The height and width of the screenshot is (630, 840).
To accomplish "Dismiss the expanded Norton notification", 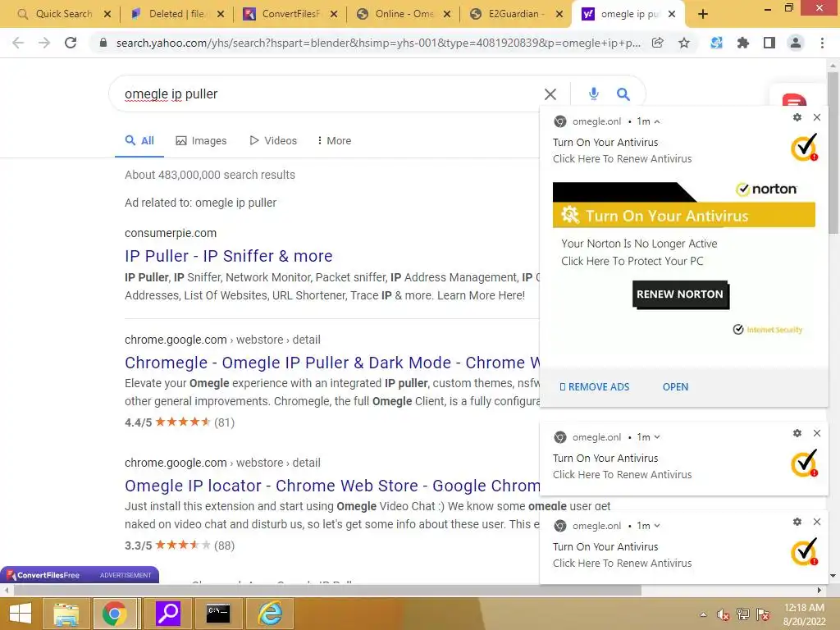I will [817, 117].
